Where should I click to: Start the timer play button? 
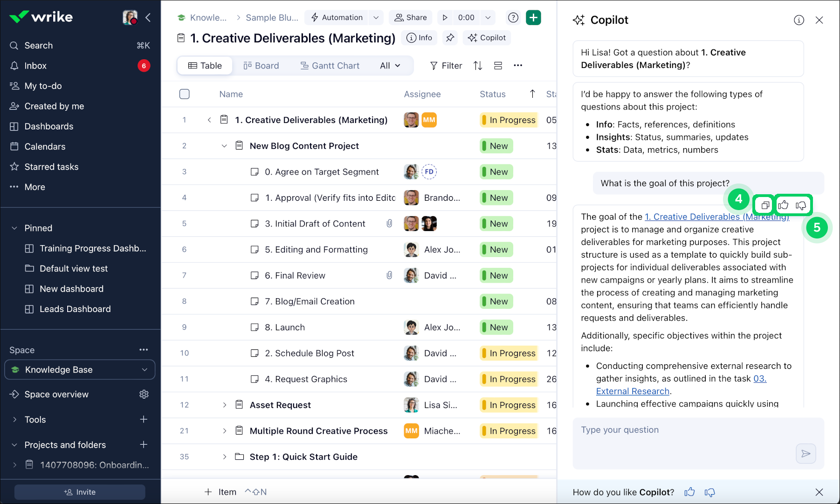coord(445,18)
